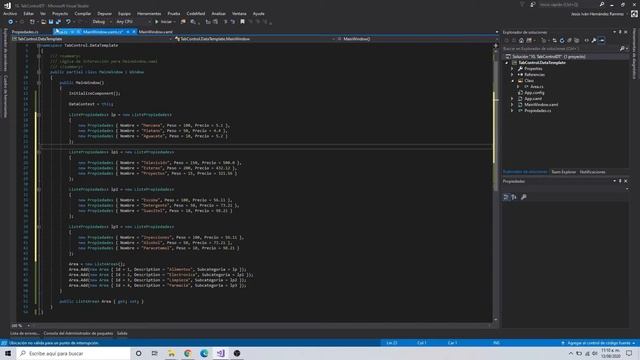The image size is (640, 360).
Task: Toggle pin on MainWindow.xaml.cs tab
Action: click(128, 32)
